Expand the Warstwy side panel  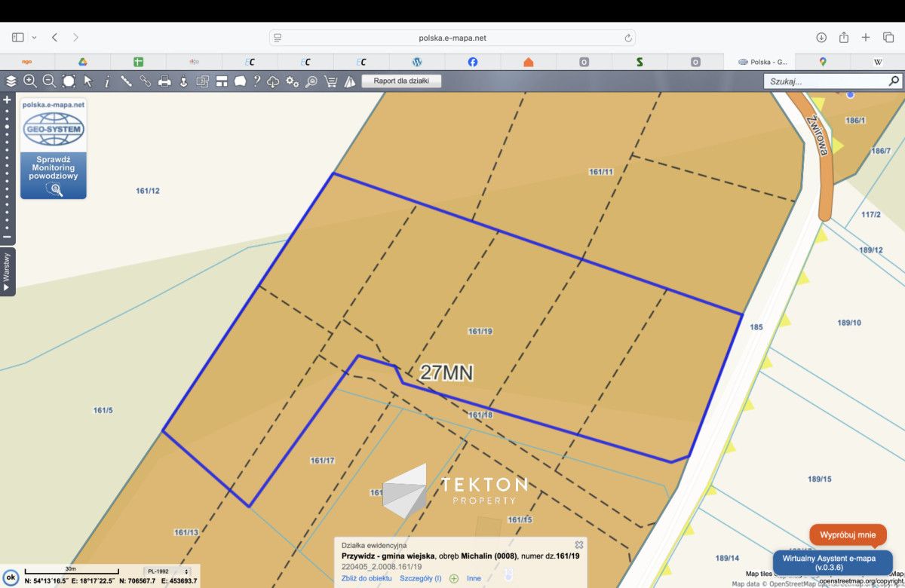[7, 272]
